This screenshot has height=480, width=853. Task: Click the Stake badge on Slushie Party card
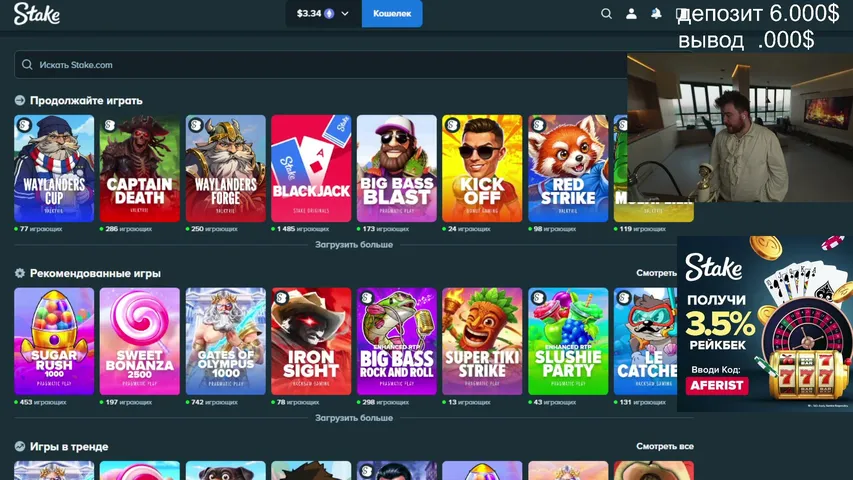pos(538,298)
